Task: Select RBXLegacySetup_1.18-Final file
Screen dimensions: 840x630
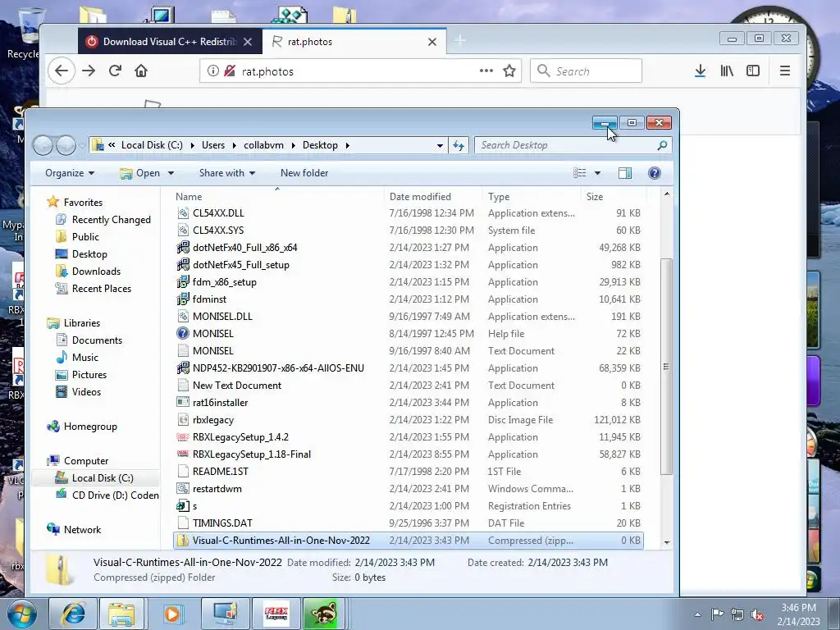Action: tap(409, 454)
